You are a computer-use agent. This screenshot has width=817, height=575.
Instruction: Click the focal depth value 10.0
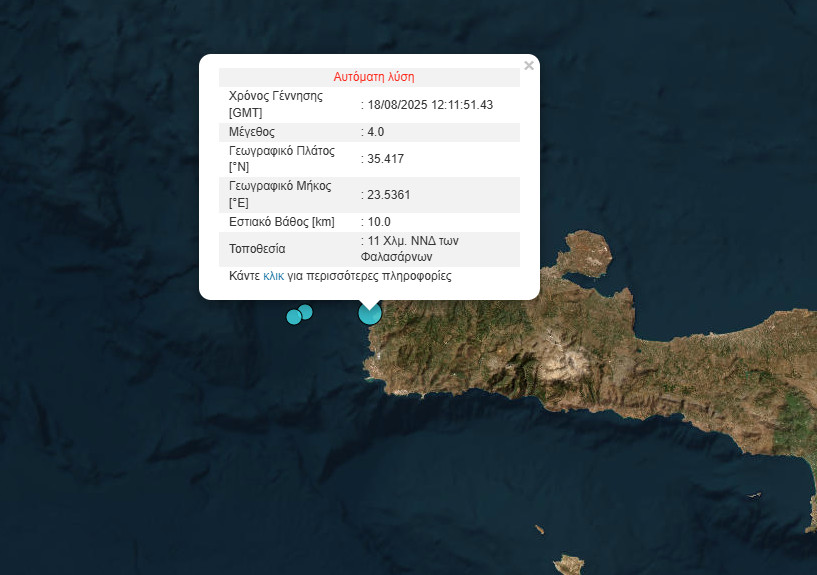(x=378, y=222)
